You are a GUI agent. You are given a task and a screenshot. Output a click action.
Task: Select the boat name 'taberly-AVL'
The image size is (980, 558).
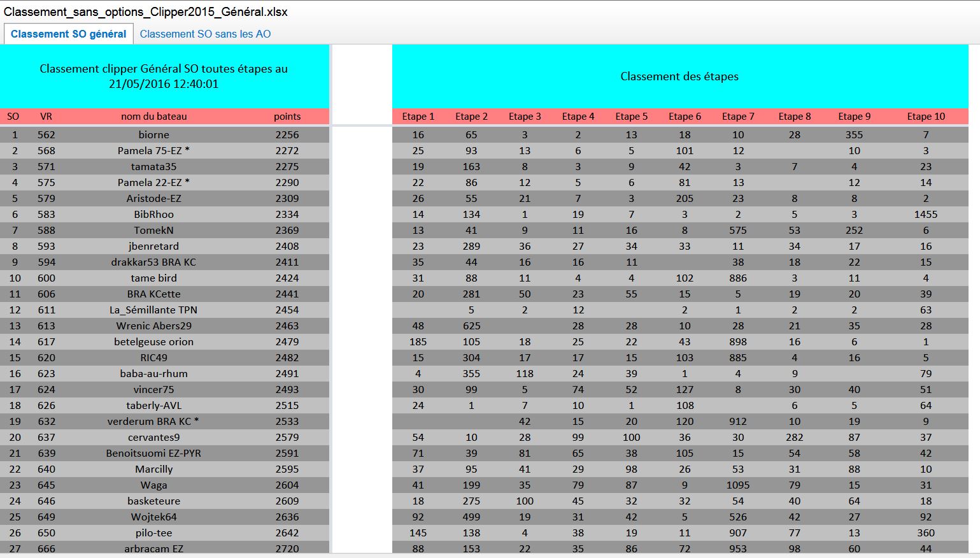coord(154,406)
